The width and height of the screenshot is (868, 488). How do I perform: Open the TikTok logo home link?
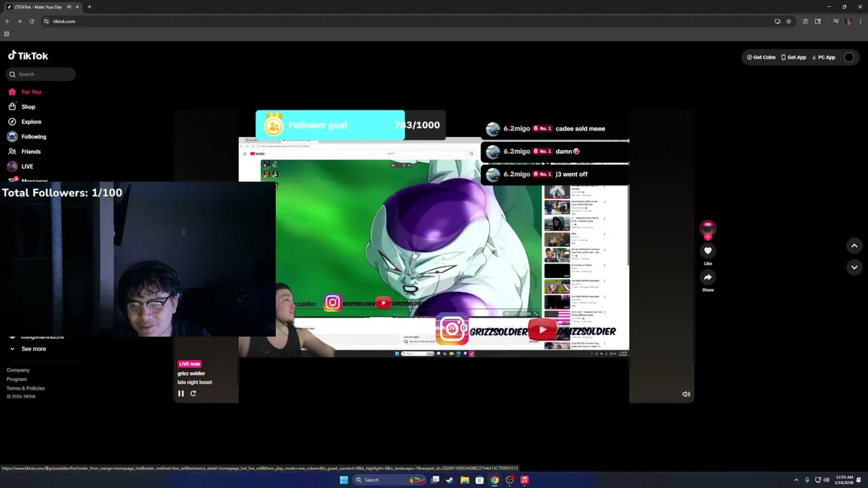tap(28, 56)
